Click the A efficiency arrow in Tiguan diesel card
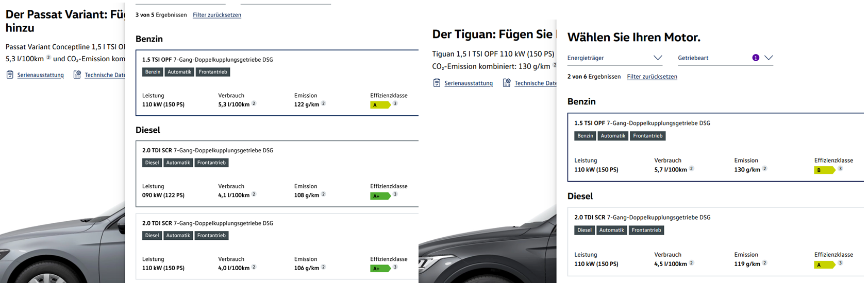 point(825,265)
